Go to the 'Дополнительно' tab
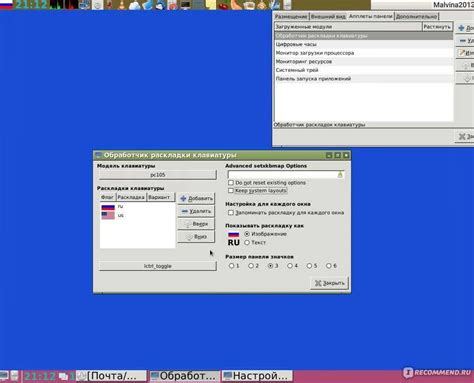The width and height of the screenshot is (474, 383). [416, 16]
